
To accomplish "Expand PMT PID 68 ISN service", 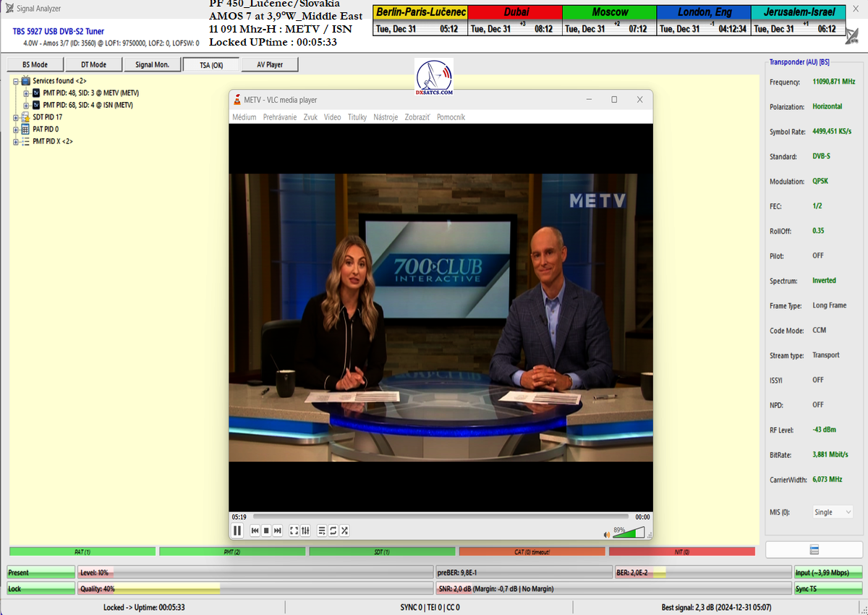I will 26,106.
